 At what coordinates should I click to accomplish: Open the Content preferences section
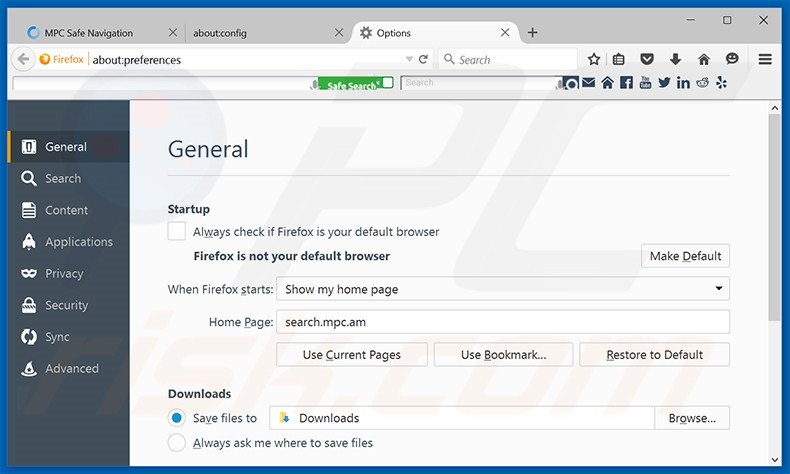(69, 210)
